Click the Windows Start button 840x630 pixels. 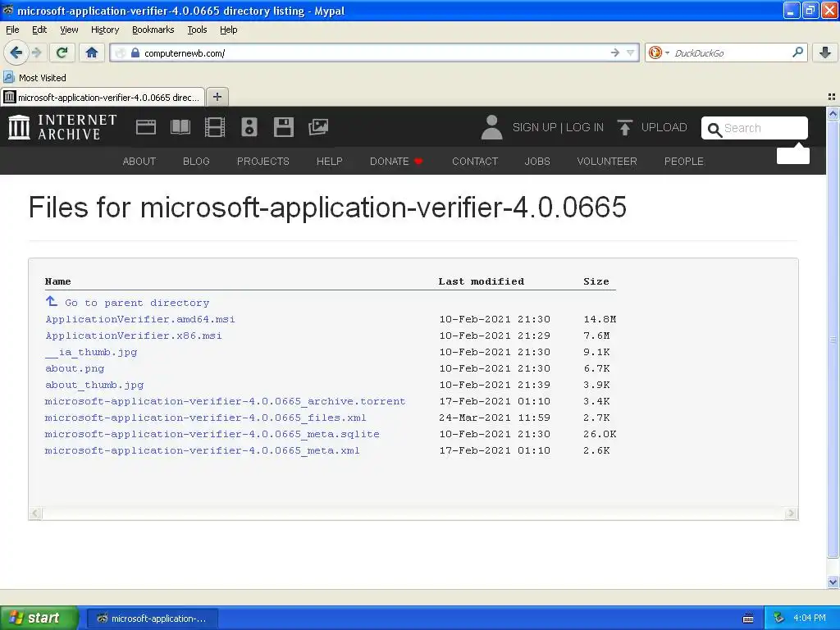click(x=39, y=619)
